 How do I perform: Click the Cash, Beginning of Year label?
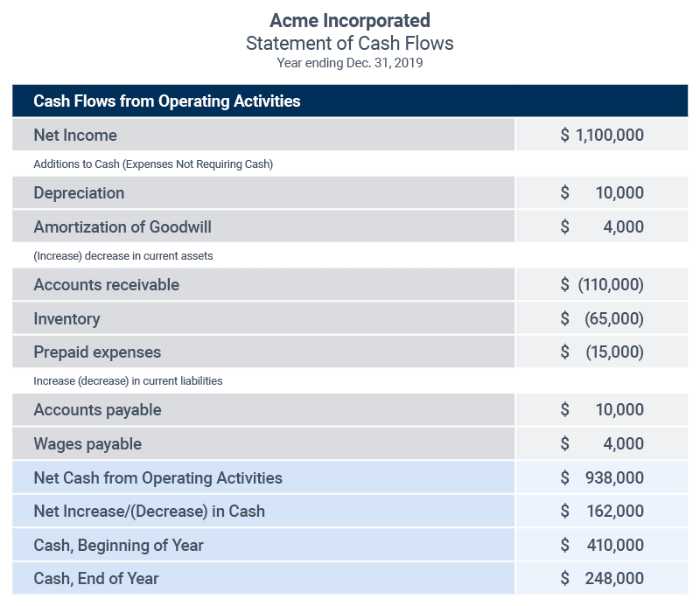pos(118,546)
